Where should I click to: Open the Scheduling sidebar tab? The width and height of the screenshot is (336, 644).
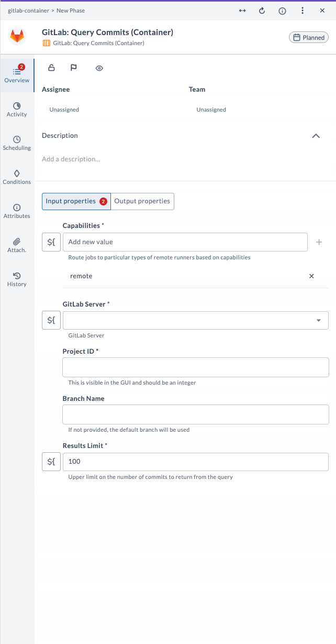point(17,143)
